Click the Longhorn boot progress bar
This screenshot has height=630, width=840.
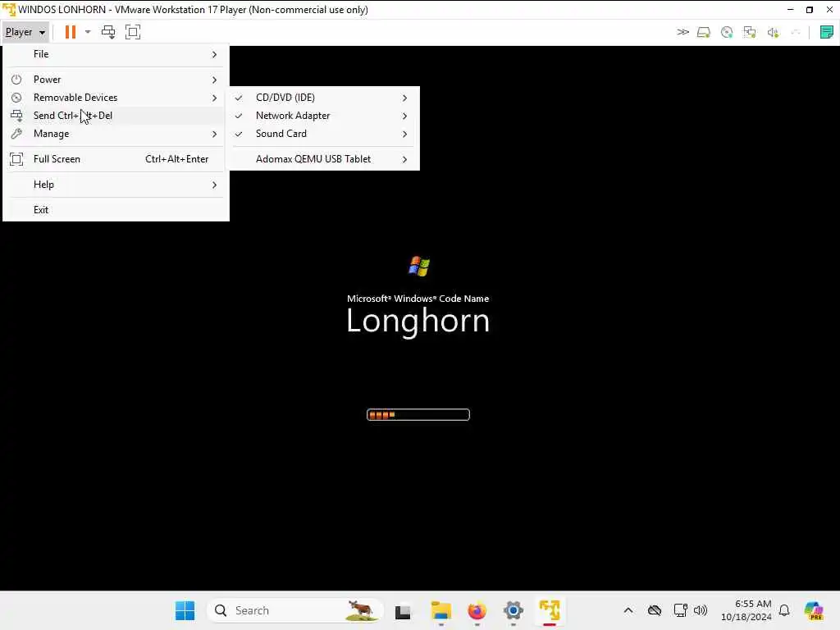pos(418,414)
